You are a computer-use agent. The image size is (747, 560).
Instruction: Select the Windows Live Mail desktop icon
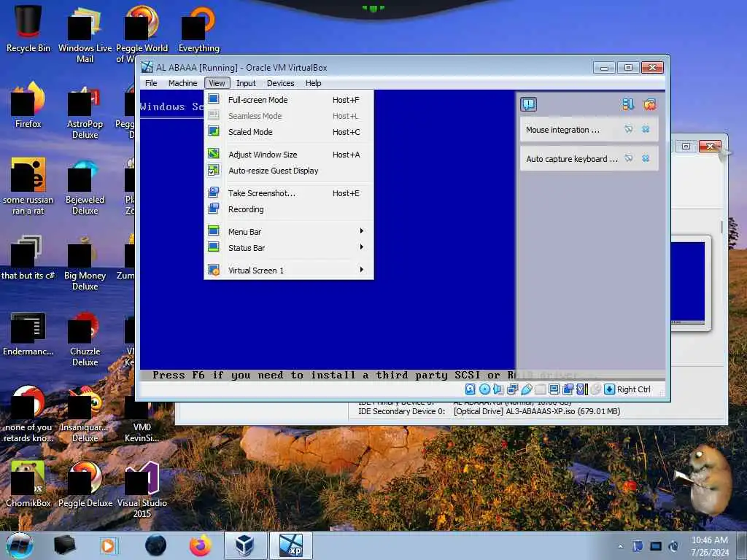(85, 34)
